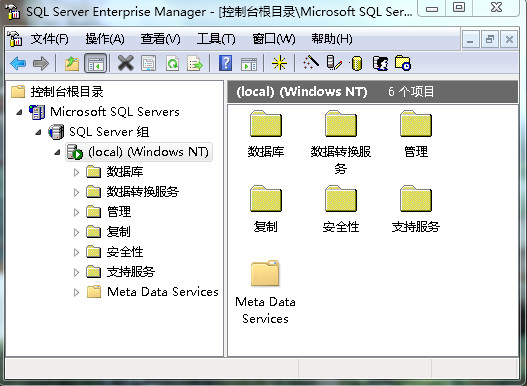Image resolution: width=527 pixels, height=386 pixels.
Task: Minimize the inner console child window
Action: click(x=471, y=40)
